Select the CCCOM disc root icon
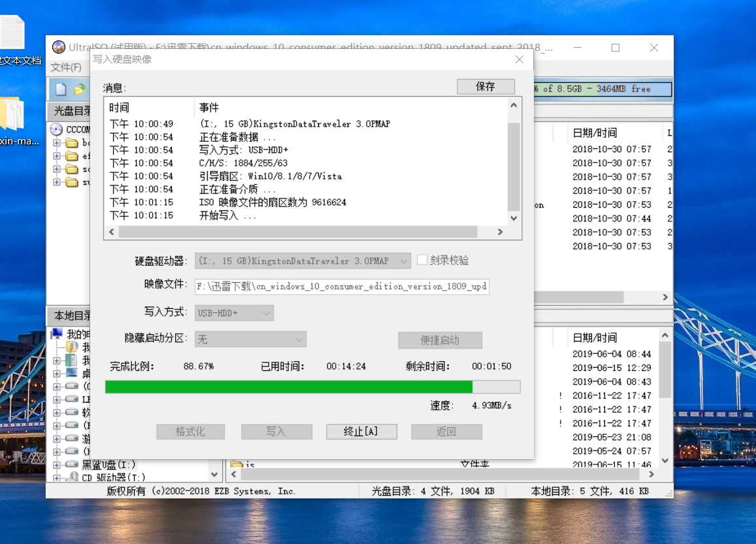This screenshot has height=544, width=756. click(x=56, y=129)
